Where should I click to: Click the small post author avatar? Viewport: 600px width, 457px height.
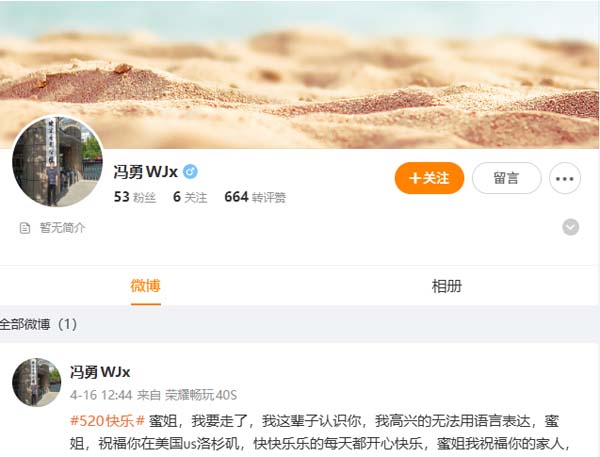coord(37,382)
